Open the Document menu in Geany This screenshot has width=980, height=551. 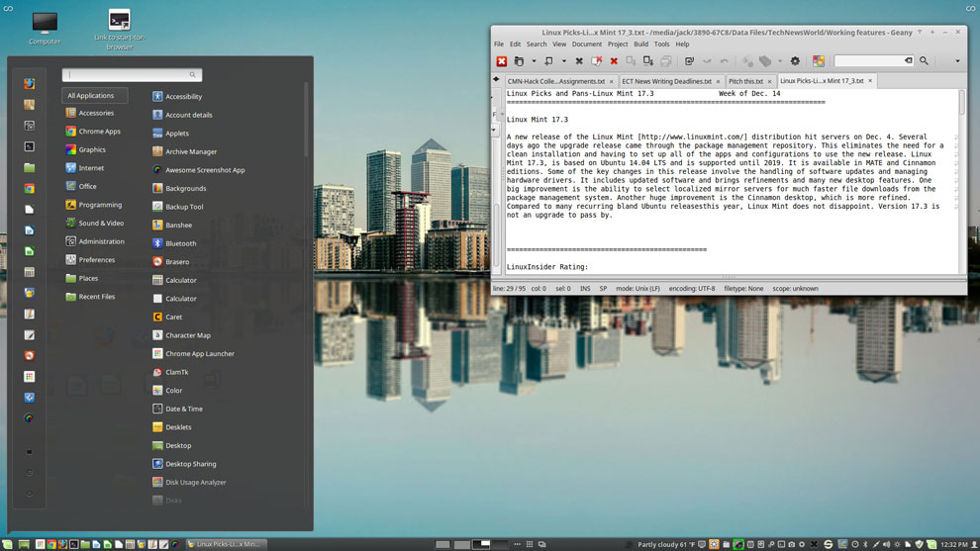pyautogui.click(x=586, y=45)
